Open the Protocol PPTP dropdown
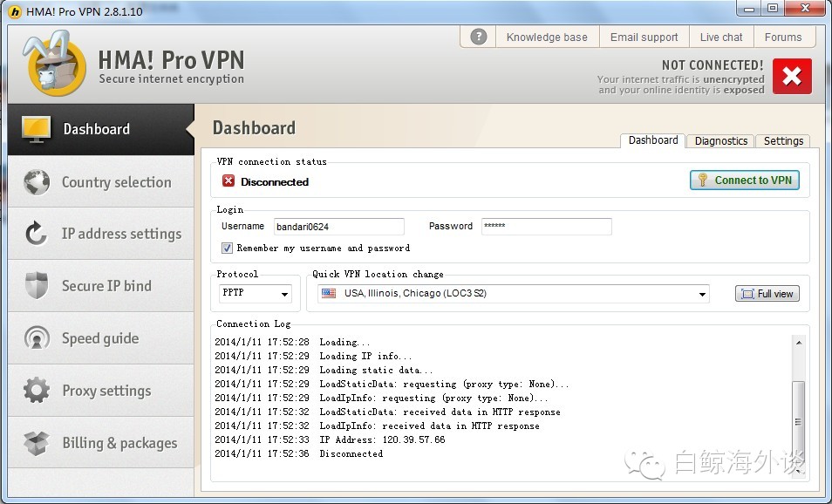 coord(256,293)
